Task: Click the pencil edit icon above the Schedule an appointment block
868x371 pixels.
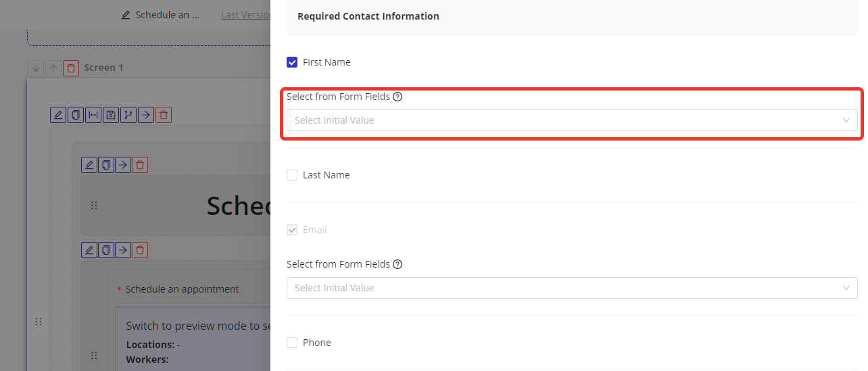Action: coord(89,250)
